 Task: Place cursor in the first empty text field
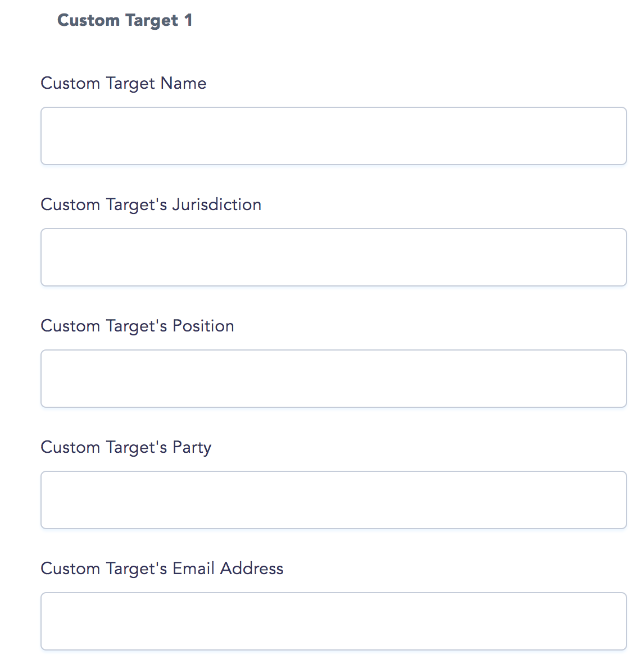[x=333, y=136]
